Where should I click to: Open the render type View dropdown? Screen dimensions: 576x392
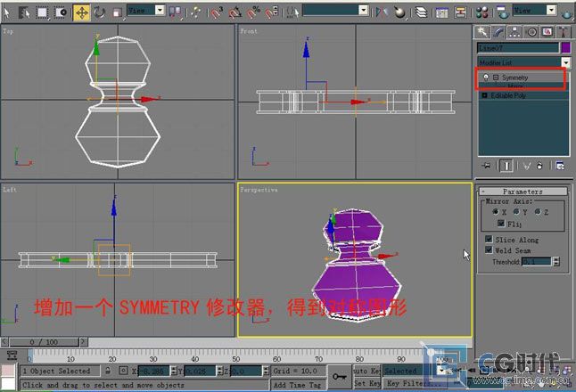(551, 10)
